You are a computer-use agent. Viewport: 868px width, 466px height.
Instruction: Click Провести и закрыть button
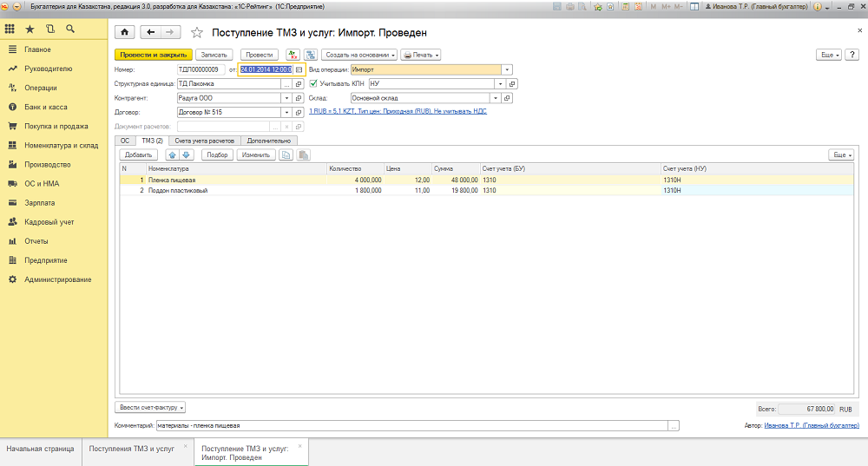click(x=154, y=55)
